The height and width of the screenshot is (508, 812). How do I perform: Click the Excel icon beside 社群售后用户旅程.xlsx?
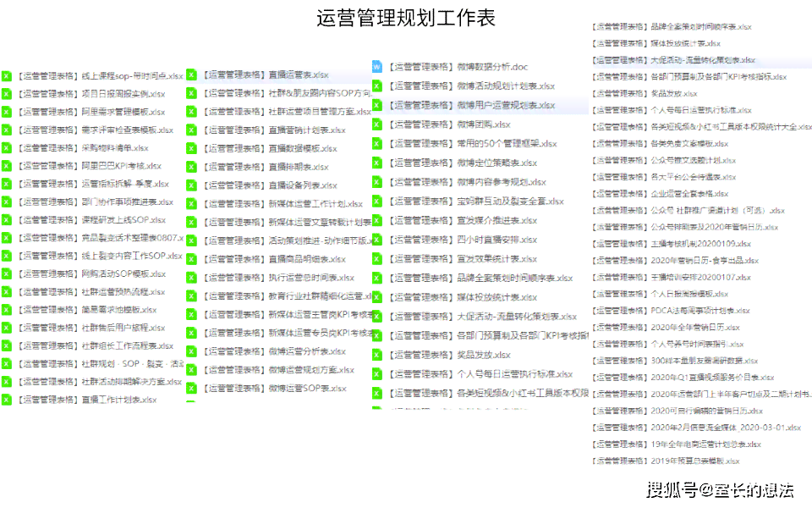6,328
